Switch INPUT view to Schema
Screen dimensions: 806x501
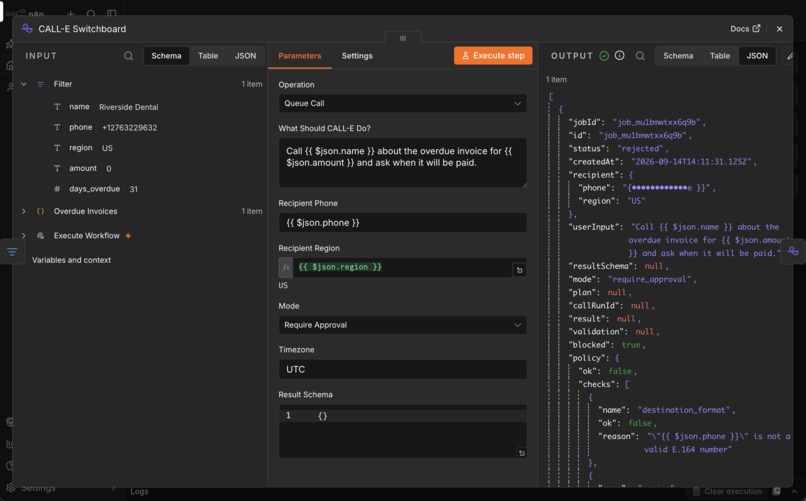tap(166, 55)
